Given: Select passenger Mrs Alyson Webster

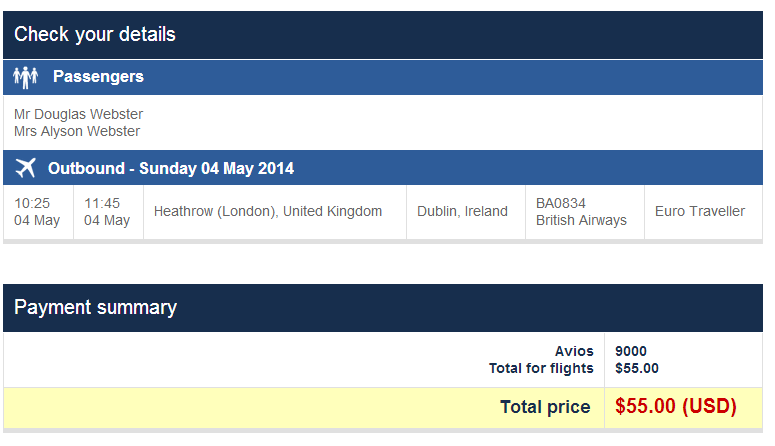Looking at the screenshot, I should tap(77, 132).
